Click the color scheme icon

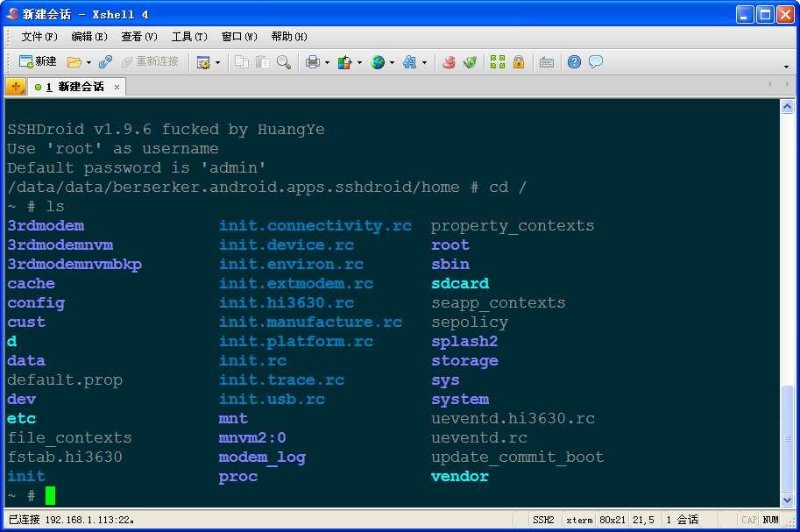coord(345,62)
